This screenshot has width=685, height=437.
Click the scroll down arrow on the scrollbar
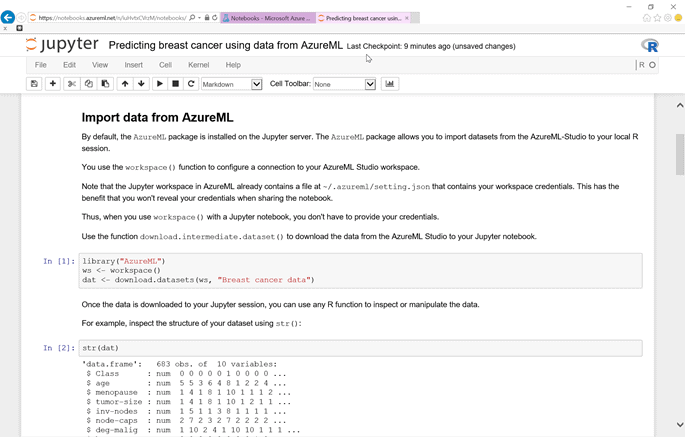(680, 424)
